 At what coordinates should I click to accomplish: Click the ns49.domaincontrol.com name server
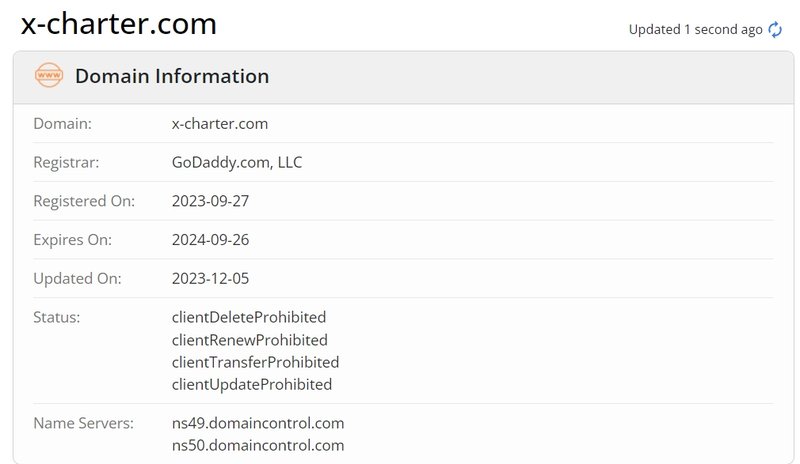[258, 423]
